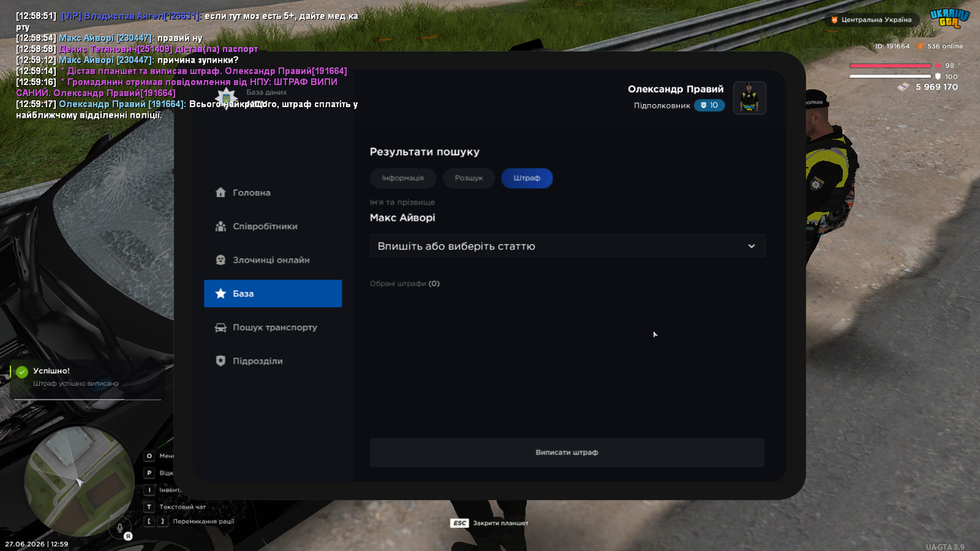Click the circular minimap
Viewport: 980px width, 551px height.
pyautogui.click(x=80, y=481)
